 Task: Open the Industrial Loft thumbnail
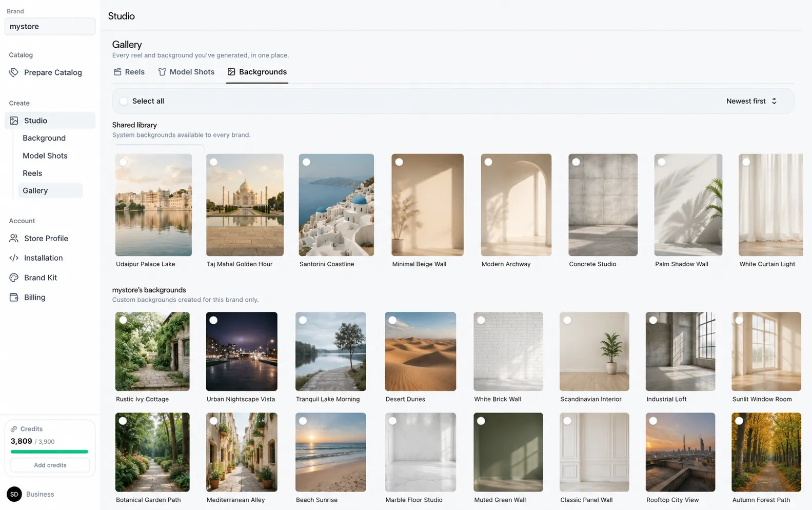point(680,351)
